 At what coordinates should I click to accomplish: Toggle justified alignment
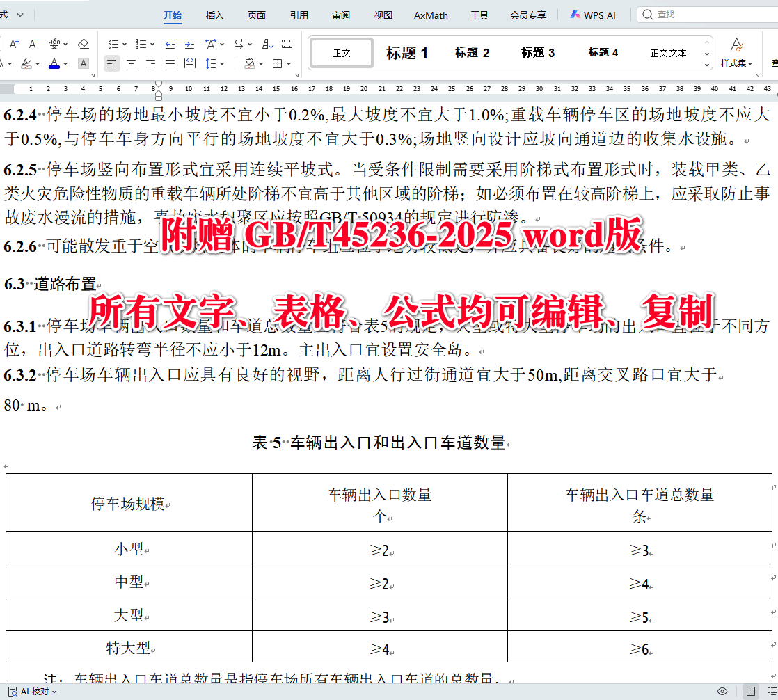click(x=170, y=63)
